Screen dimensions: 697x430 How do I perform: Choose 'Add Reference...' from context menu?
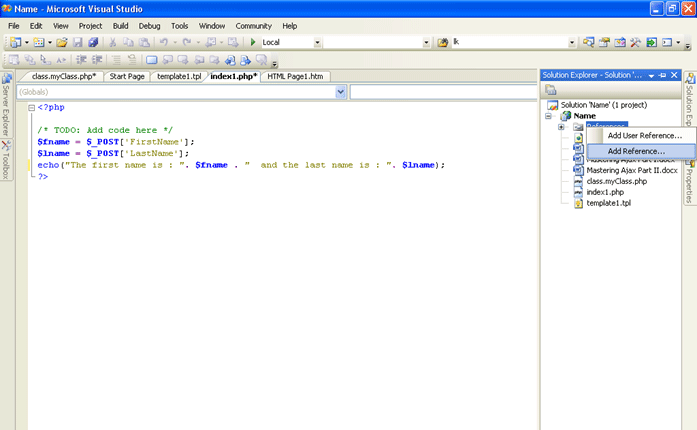(636, 150)
